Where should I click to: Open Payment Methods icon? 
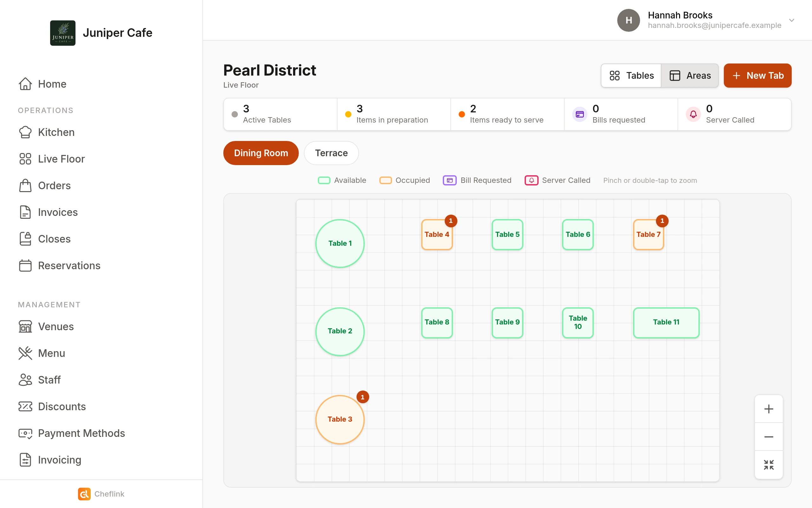25,433
